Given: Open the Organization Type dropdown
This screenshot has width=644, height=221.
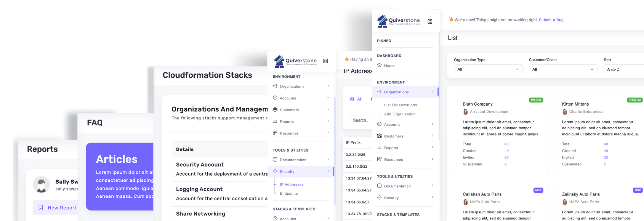Looking at the screenshot, I should tap(488, 69).
